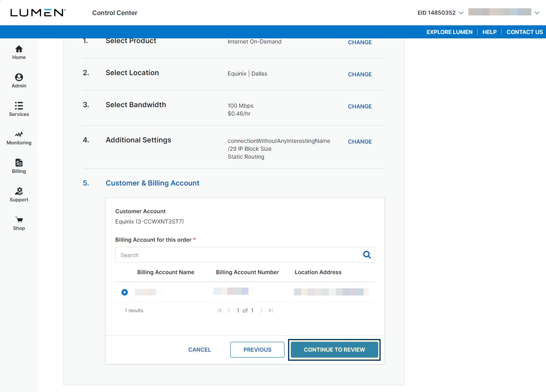
Task: Click Billing Account Number column header
Action: click(x=247, y=272)
